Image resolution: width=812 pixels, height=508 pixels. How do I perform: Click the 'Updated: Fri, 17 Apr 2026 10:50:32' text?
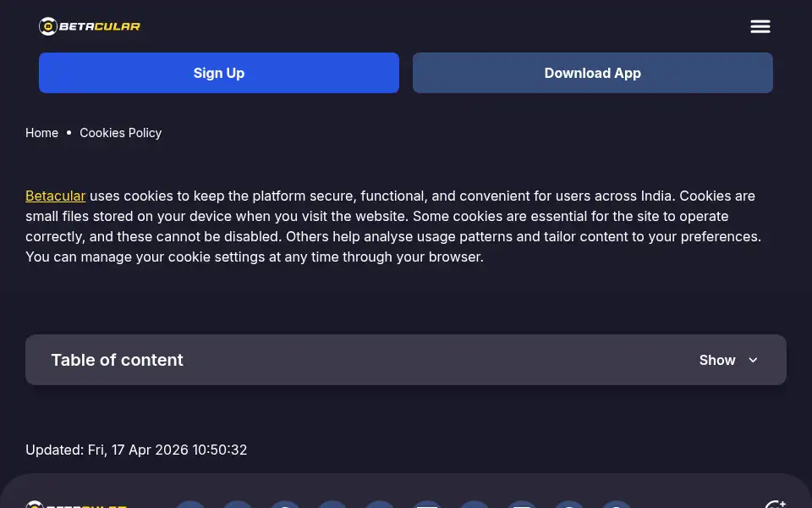136,450
